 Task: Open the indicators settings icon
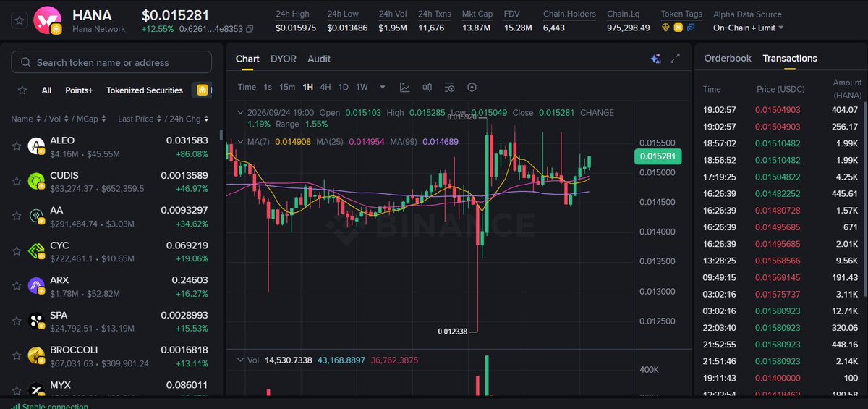pyautogui.click(x=450, y=88)
